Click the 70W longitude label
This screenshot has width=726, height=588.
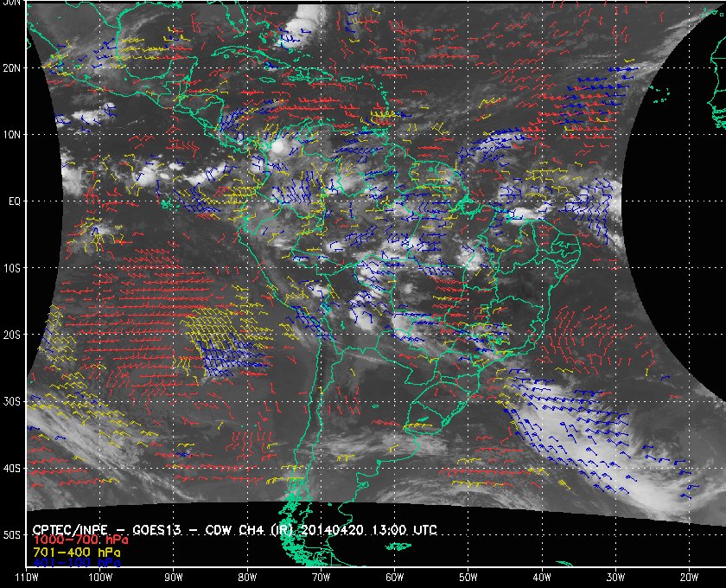(x=321, y=578)
